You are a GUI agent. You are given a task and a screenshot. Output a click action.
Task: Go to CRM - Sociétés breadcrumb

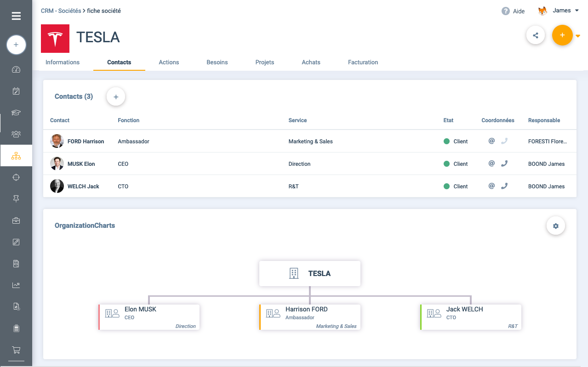[x=61, y=11]
